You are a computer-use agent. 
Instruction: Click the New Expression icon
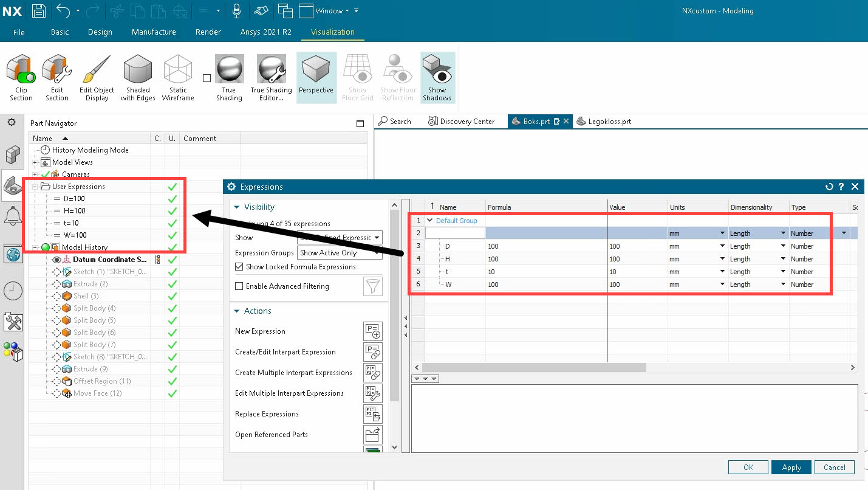[372, 331]
